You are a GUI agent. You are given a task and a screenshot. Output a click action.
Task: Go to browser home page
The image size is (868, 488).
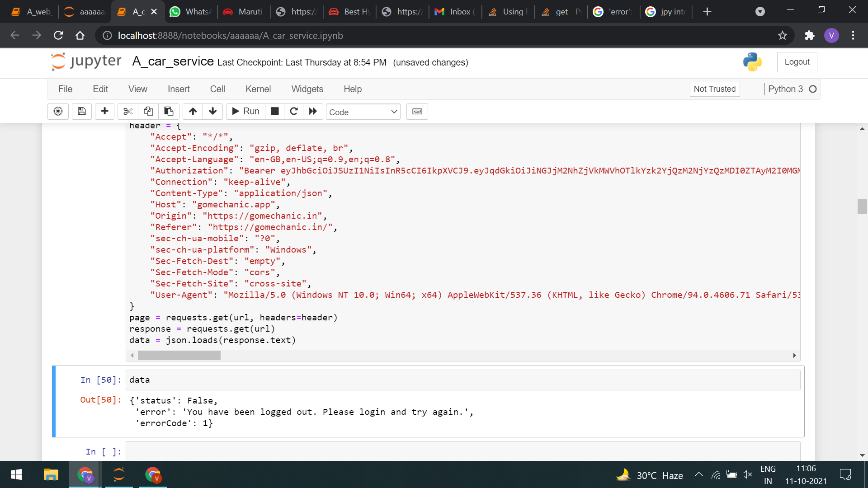click(x=80, y=35)
